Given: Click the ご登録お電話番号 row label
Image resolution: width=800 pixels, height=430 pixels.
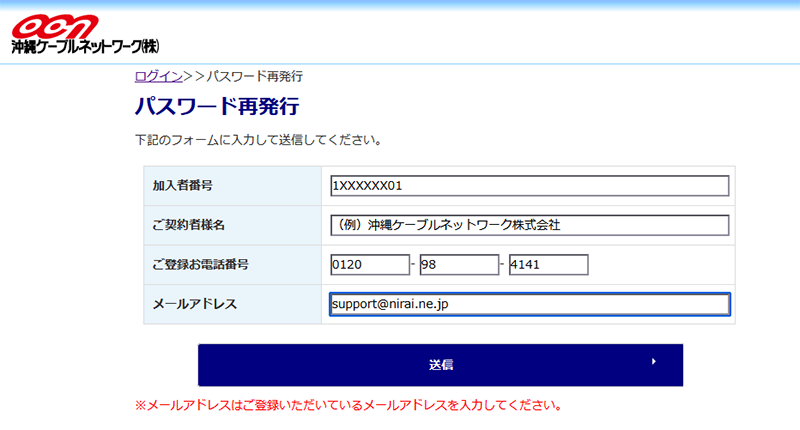Looking at the screenshot, I should coord(200,265).
